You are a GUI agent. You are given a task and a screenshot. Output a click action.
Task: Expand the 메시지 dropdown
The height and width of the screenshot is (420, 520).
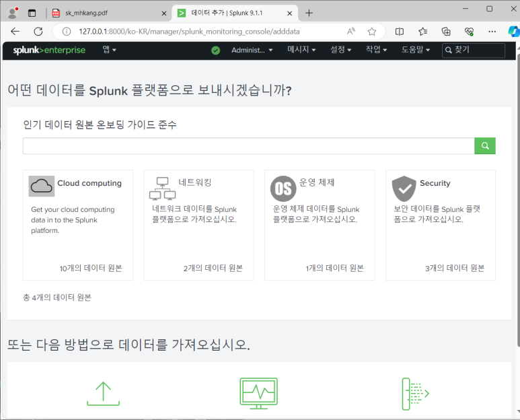point(301,50)
